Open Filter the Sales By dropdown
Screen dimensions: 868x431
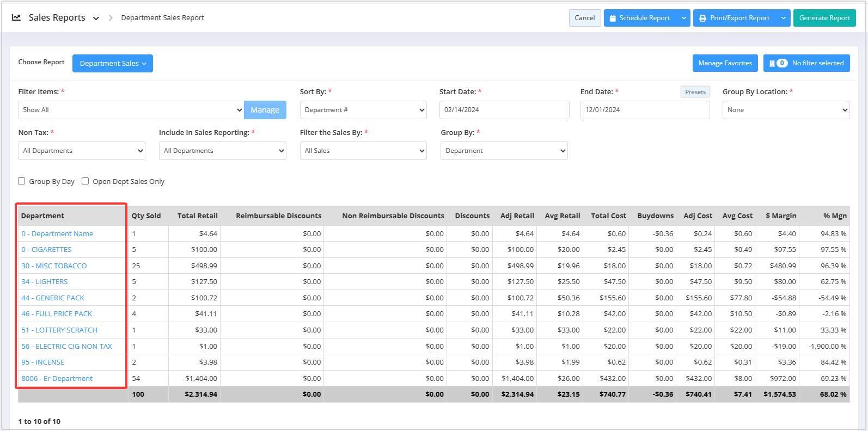(x=363, y=151)
